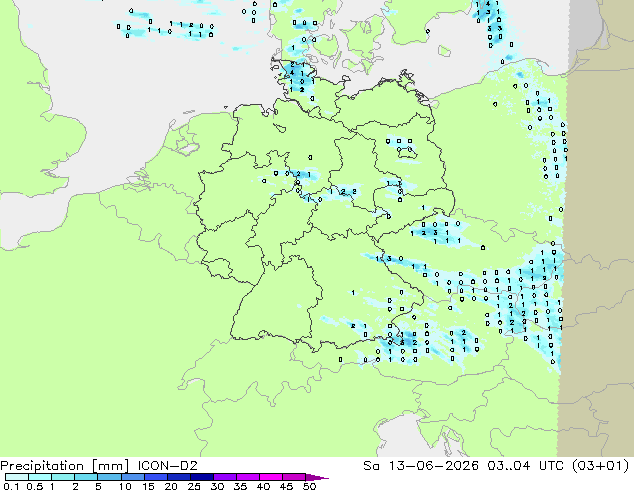Click the 5–10 mm legend color box
The image size is (634, 490).
click(x=110, y=477)
